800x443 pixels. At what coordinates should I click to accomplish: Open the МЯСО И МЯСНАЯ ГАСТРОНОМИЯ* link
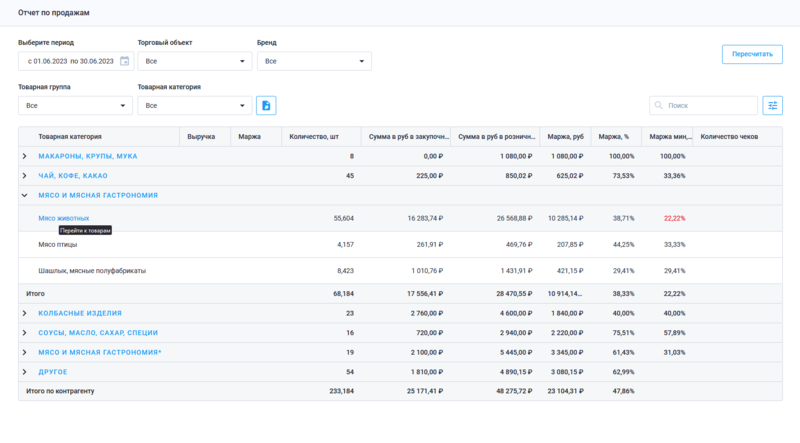coord(100,352)
